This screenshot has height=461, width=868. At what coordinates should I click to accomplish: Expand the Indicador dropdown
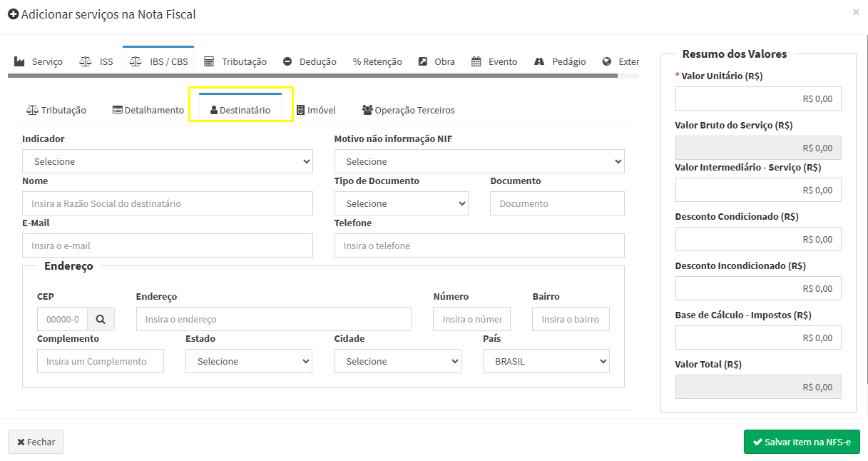pyautogui.click(x=168, y=161)
